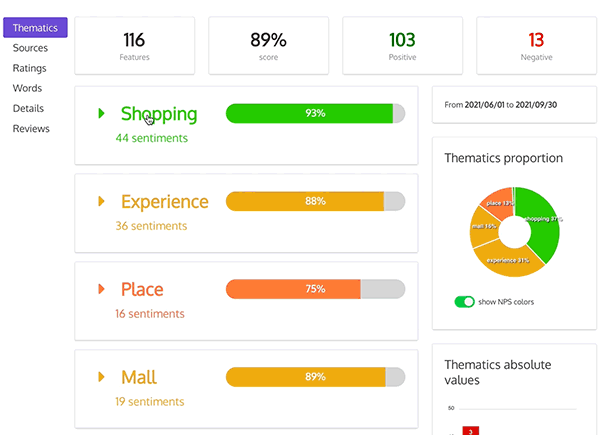
Task: Click the 89% score card
Action: point(268,46)
